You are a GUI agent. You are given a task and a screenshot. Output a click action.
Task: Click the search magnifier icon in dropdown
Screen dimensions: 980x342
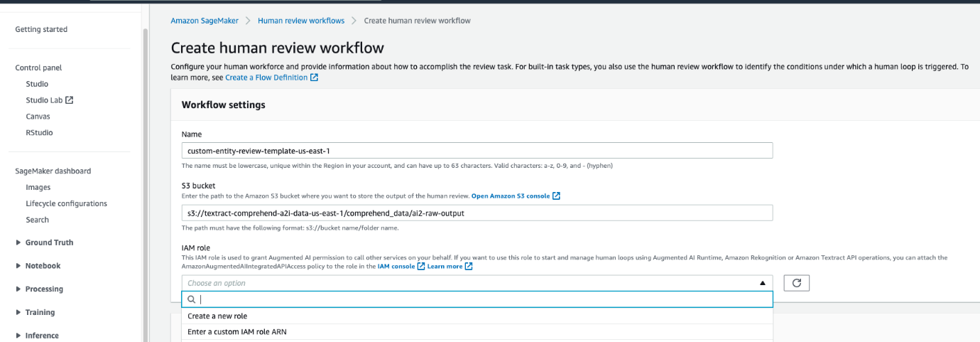192,299
